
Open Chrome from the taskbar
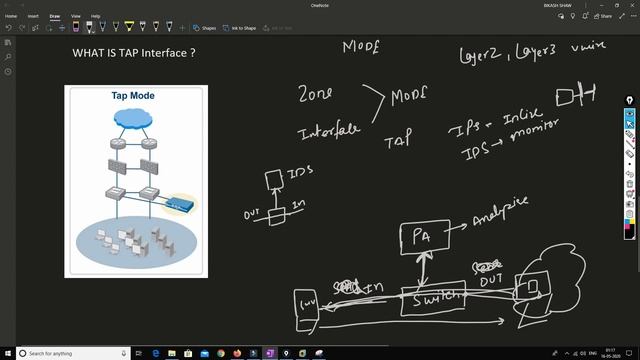(x=221, y=353)
